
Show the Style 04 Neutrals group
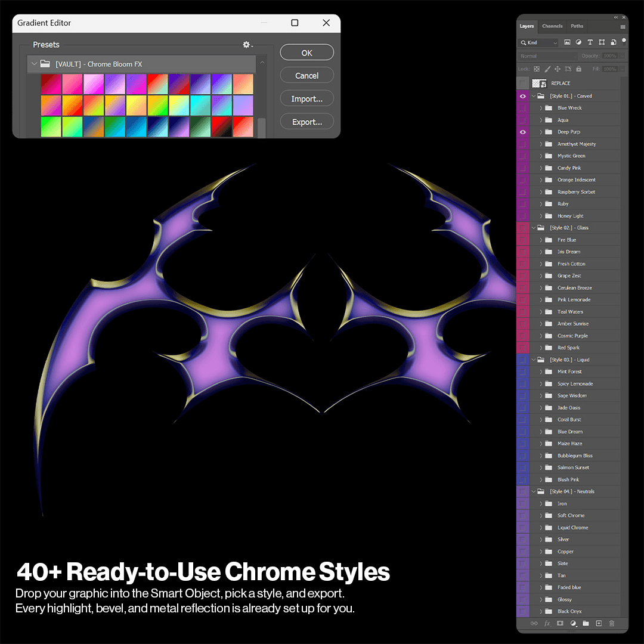point(523,491)
